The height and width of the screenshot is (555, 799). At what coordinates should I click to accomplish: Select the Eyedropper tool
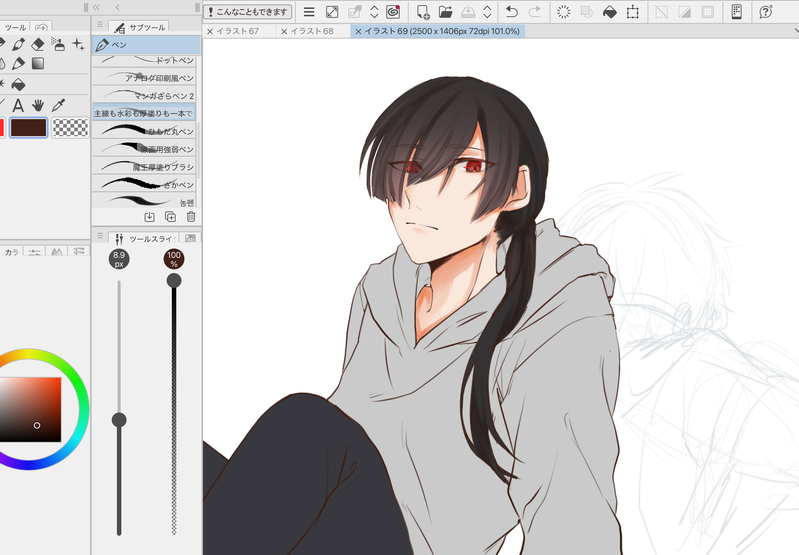click(x=58, y=105)
